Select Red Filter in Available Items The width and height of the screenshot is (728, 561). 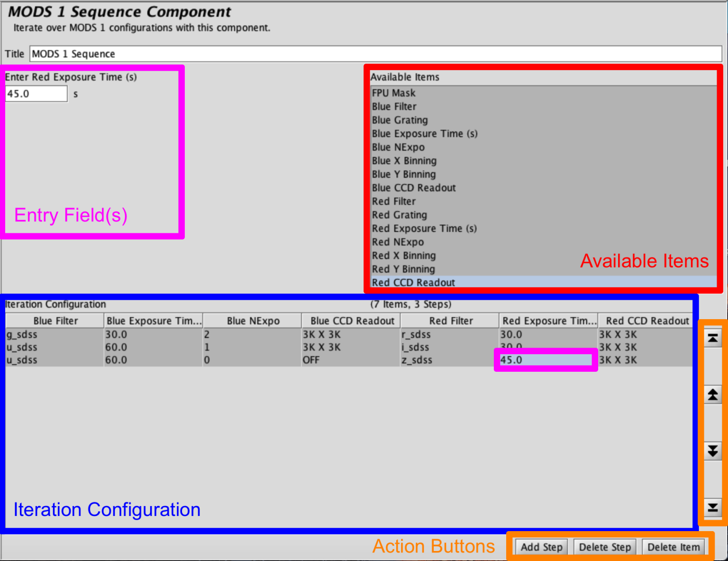click(544, 201)
